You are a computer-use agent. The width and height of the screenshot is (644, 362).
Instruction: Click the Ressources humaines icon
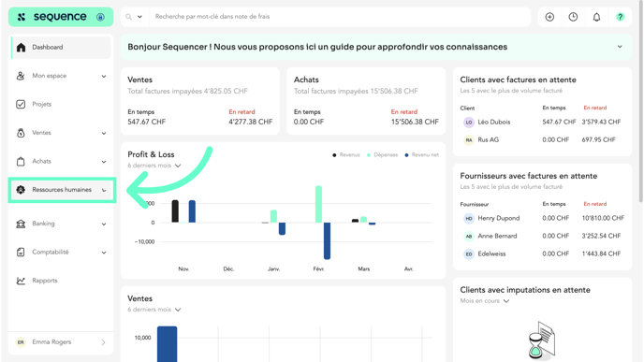coord(21,190)
